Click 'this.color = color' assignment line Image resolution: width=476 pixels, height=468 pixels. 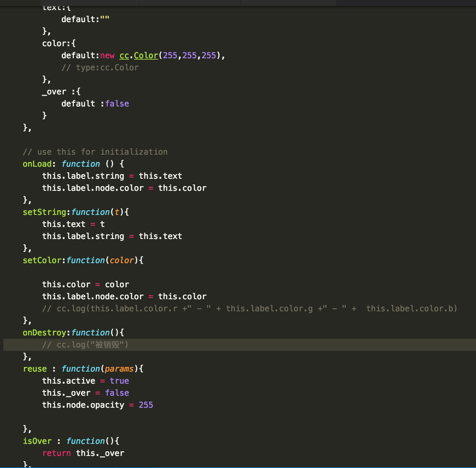click(x=86, y=285)
